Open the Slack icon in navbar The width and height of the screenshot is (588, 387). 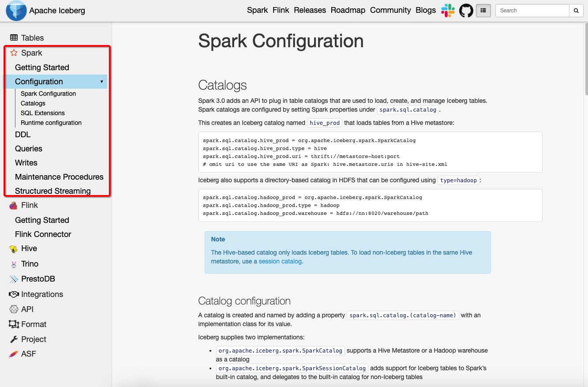[x=448, y=11]
